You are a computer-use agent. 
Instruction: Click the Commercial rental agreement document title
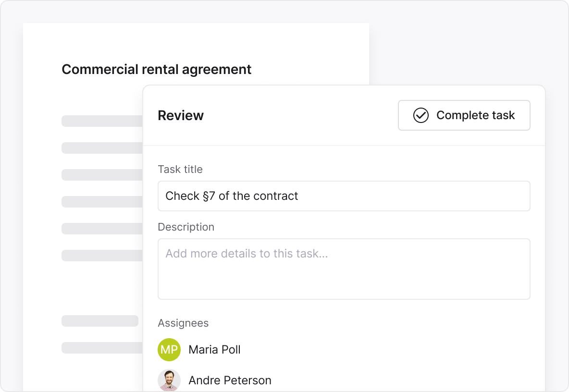point(156,69)
